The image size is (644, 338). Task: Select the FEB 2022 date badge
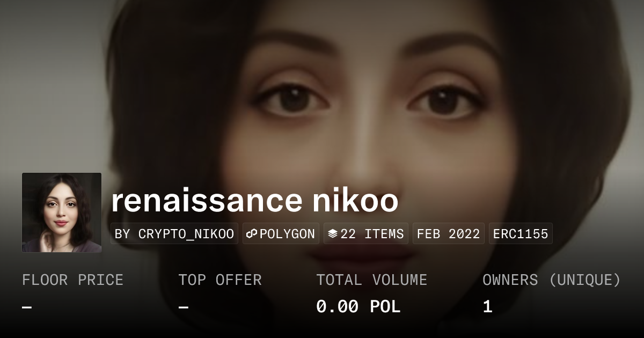(449, 234)
